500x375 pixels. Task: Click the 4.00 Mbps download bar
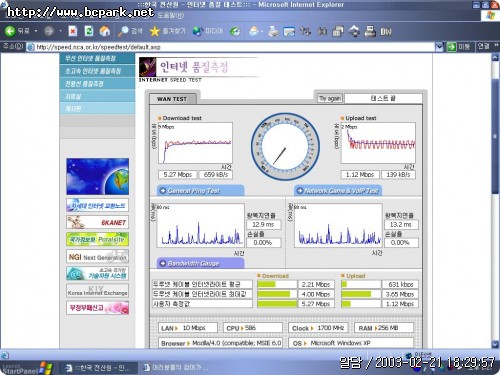(x=277, y=294)
